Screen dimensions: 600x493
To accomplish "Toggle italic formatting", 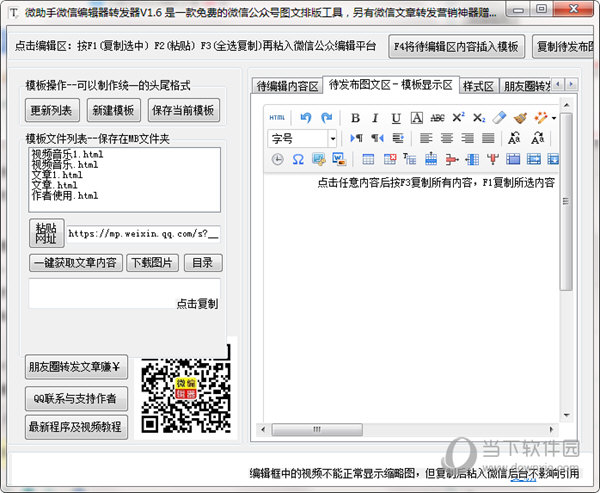I will (375, 118).
